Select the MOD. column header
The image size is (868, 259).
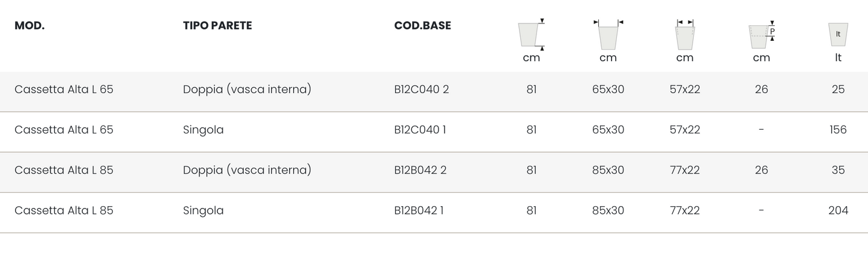[x=29, y=26]
